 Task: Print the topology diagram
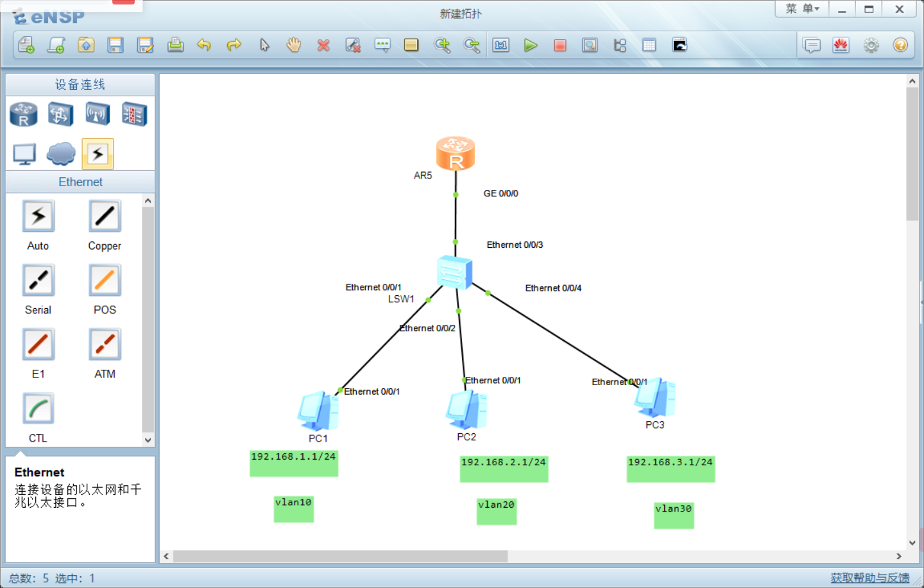coord(175,45)
